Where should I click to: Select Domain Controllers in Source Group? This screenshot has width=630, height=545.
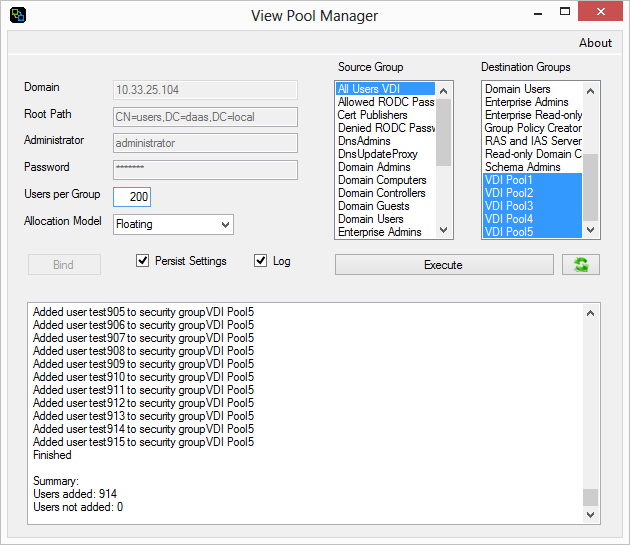tap(385, 193)
